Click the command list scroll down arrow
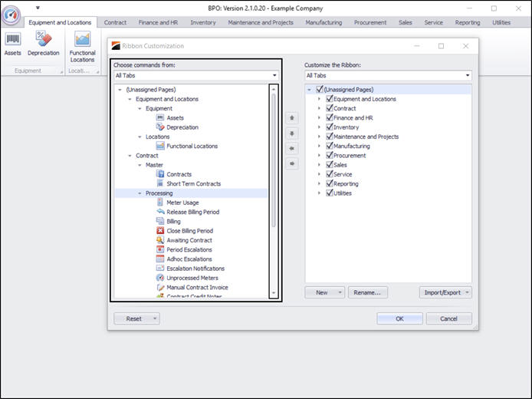 274,292
